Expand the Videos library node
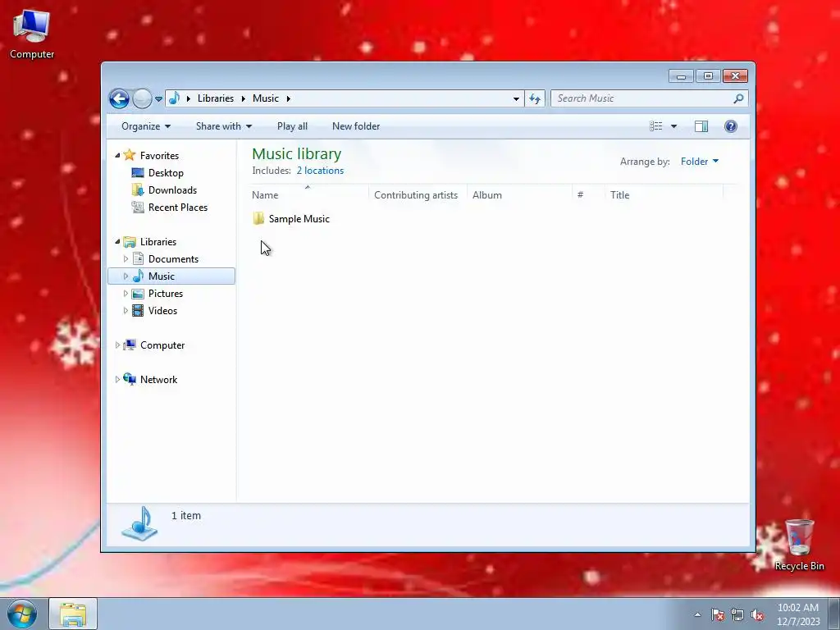This screenshot has width=840, height=630. (x=126, y=311)
